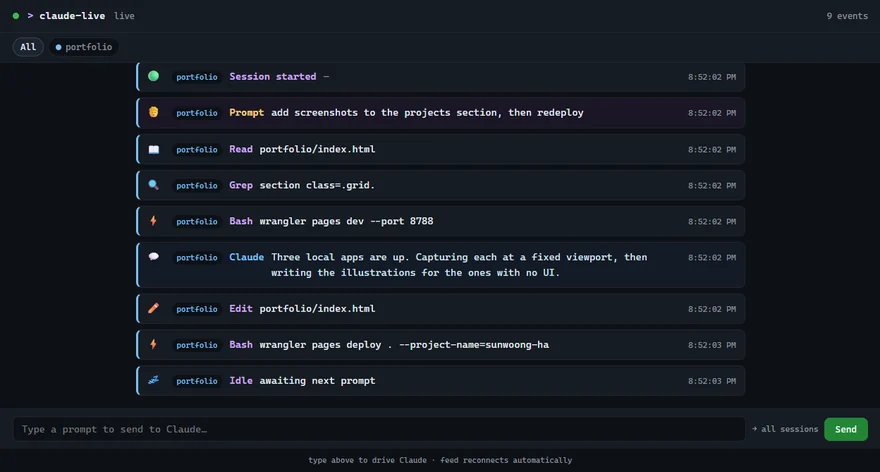The height and width of the screenshot is (472, 880).
Task: Click the 8:52:02 PM timestamp in the Prompt row
Action: pos(712,113)
